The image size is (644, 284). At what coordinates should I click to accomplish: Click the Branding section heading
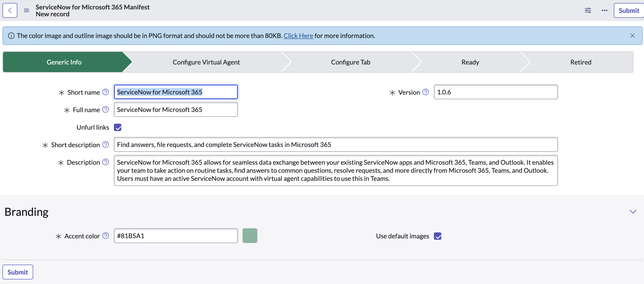click(x=27, y=212)
